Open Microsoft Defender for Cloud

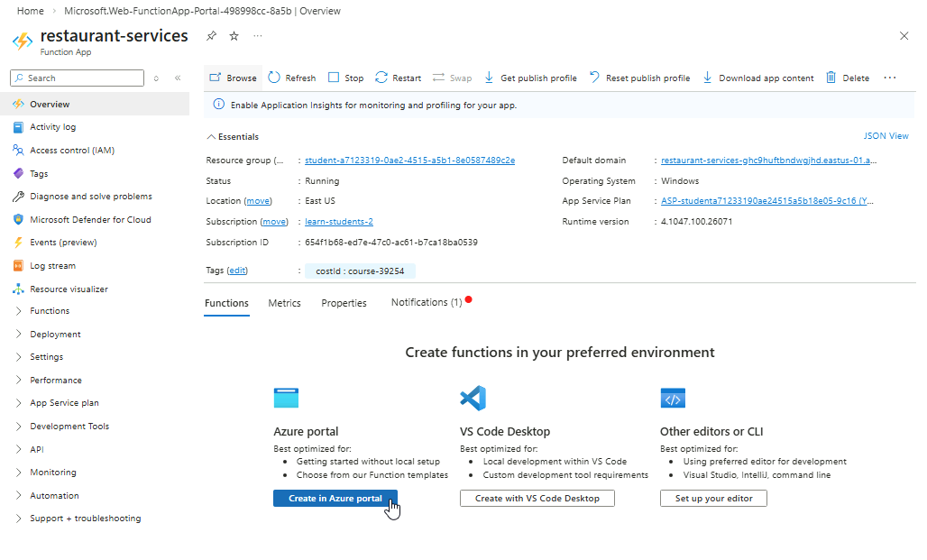(90, 219)
